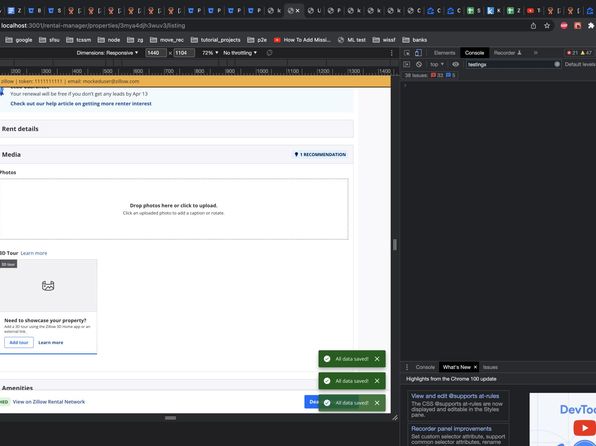
Task: Open the 72% zoom dropdown
Action: (x=210, y=53)
